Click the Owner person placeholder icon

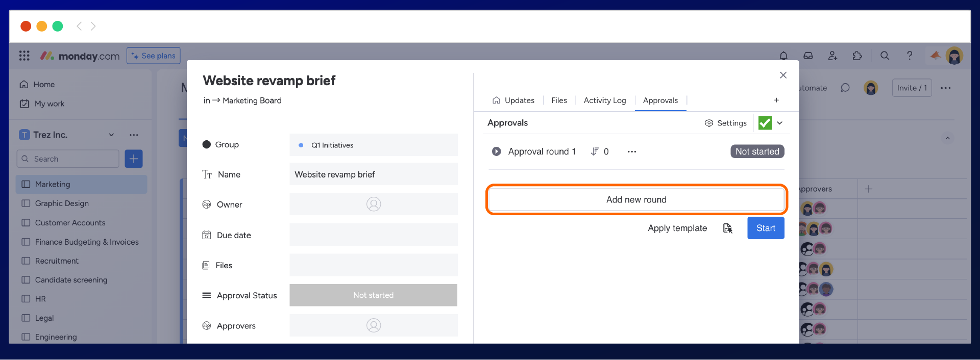[x=374, y=204]
